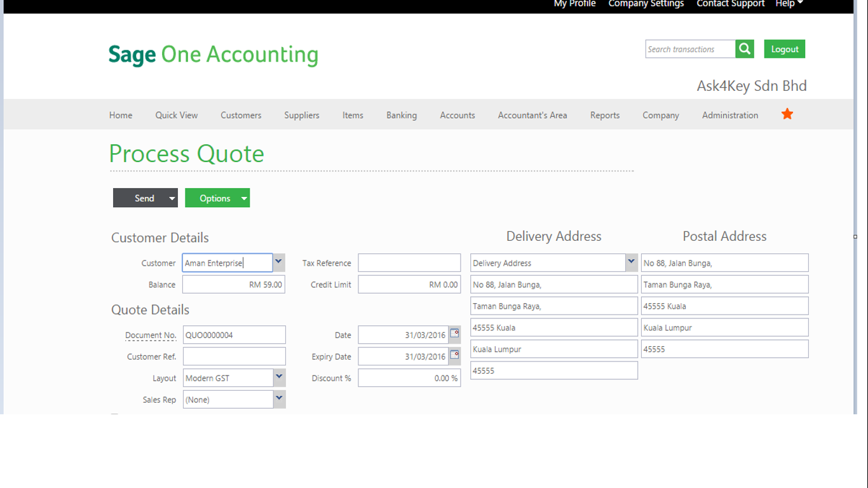Viewport: 868px width, 488px height.
Task: Open the Items menu
Action: tap(353, 115)
